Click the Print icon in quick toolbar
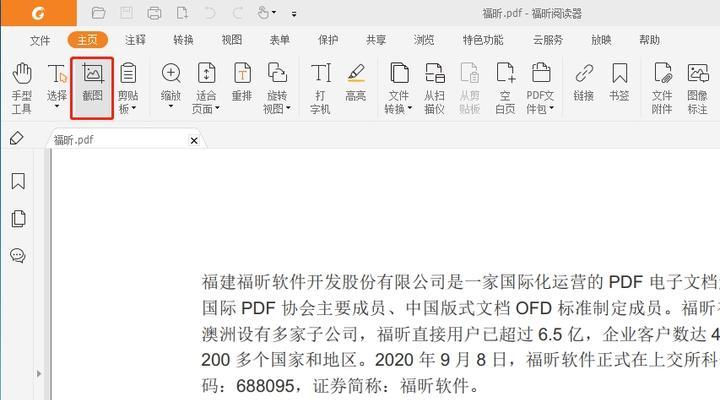 (x=154, y=13)
